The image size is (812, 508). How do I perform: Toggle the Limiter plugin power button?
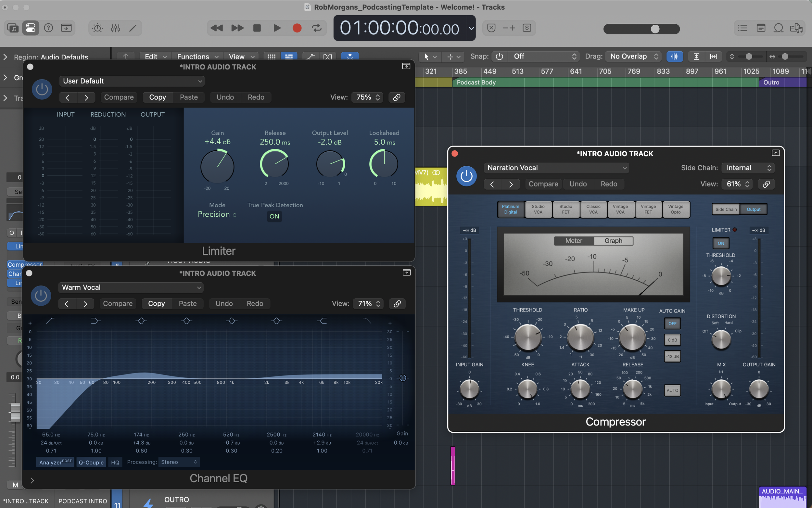(42, 89)
